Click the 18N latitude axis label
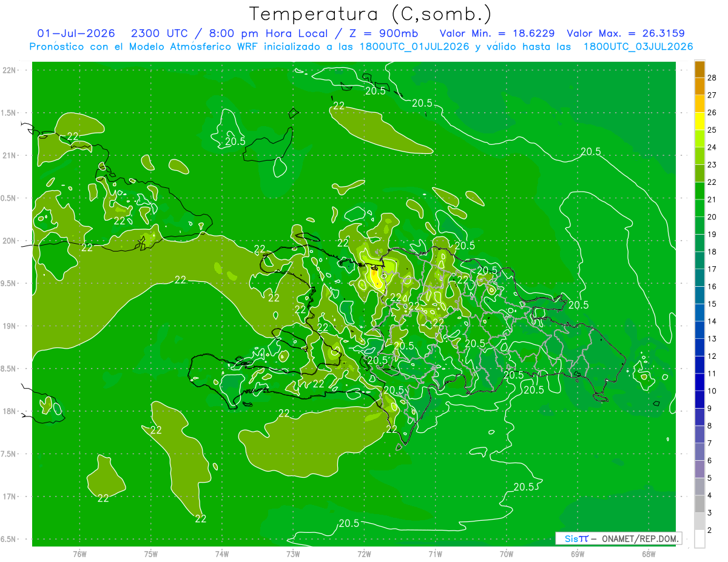The height and width of the screenshot is (562, 728). tap(10, 411)
